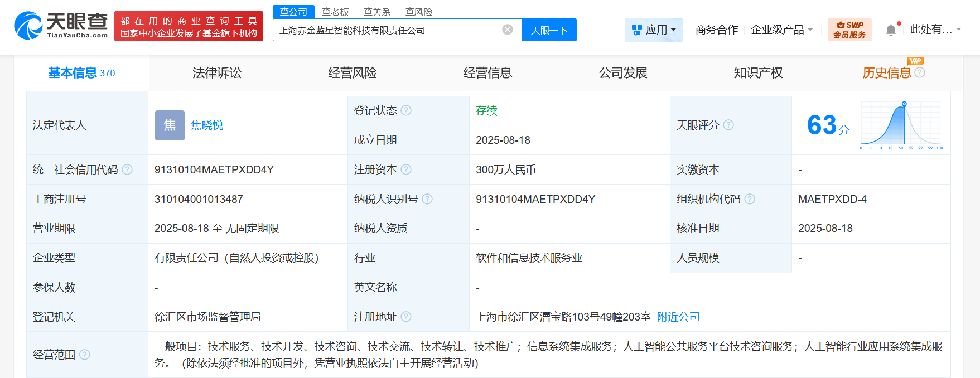Switch to the 查老板 search tab
Screen dimensions: 980x378
coord(335,12)
